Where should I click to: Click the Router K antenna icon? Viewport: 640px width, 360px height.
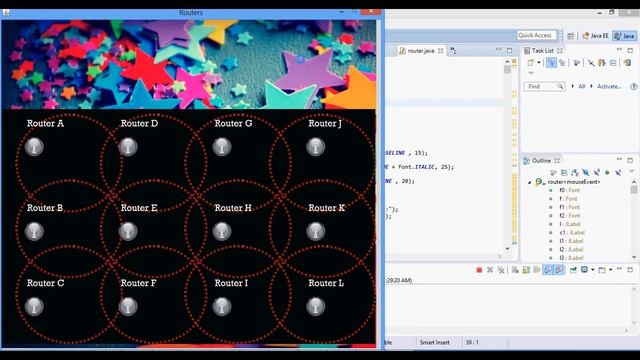[316, 231]
